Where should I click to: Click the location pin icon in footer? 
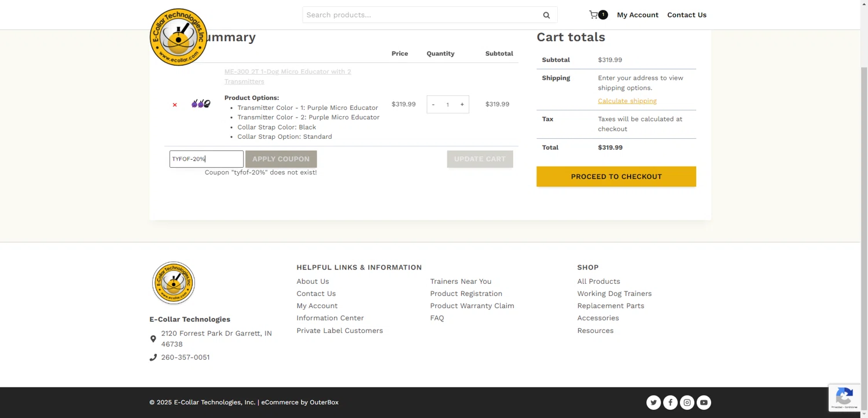click(153, 339)
